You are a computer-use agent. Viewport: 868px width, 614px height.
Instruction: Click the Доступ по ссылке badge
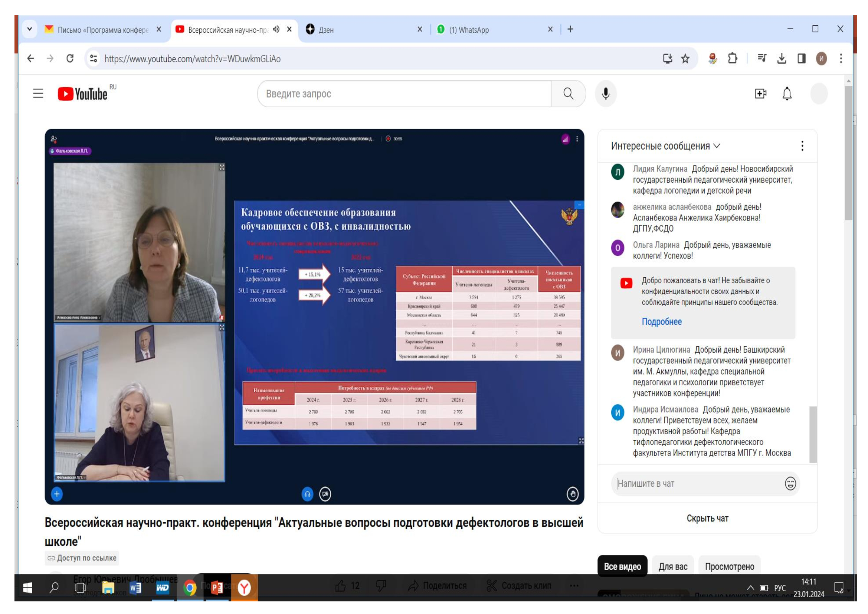coord(82,558)
